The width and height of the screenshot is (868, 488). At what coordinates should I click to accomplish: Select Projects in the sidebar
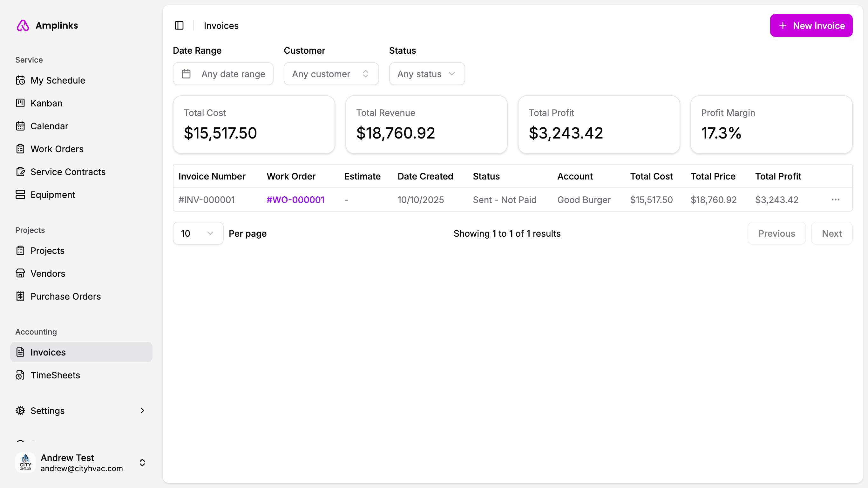pyautogui.click(x=47, y=250)
